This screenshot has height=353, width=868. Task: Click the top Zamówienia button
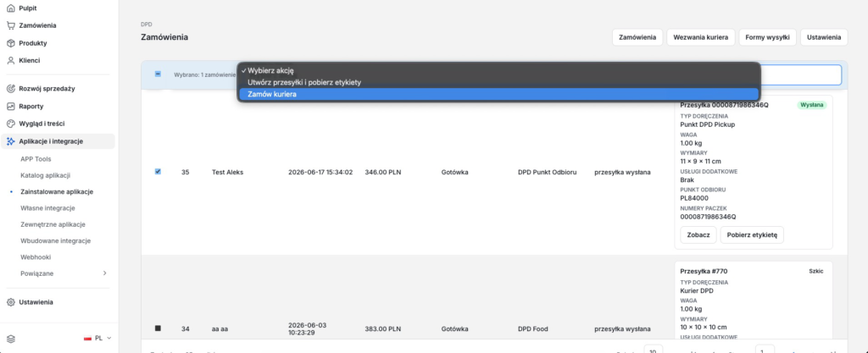click(x=637, y=37)
